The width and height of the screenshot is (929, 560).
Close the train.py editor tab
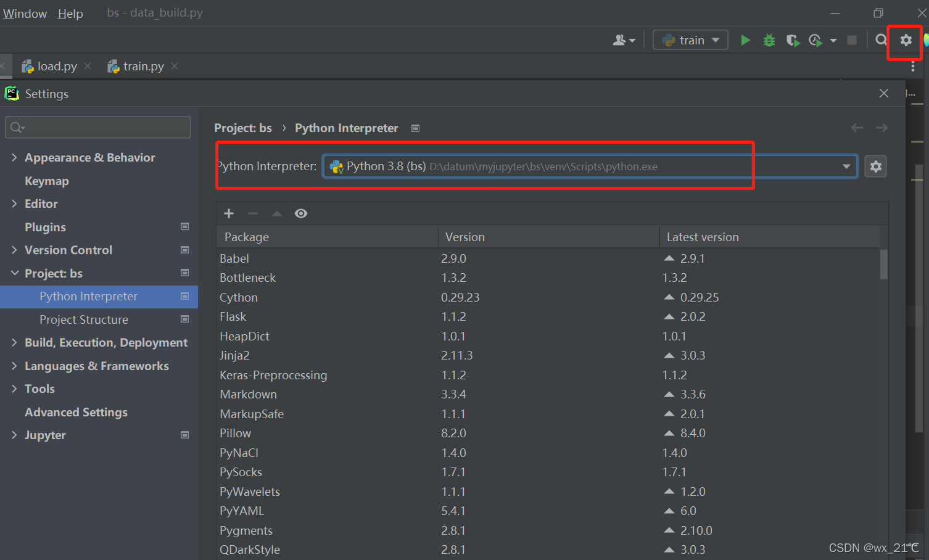click(175, 66)
